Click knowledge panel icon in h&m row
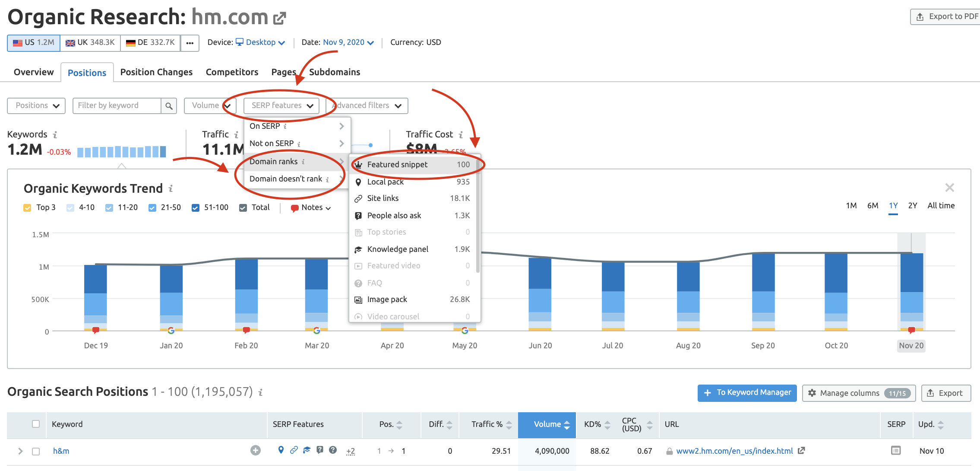Screen dimensions: 980x471 tap(307, 450)
